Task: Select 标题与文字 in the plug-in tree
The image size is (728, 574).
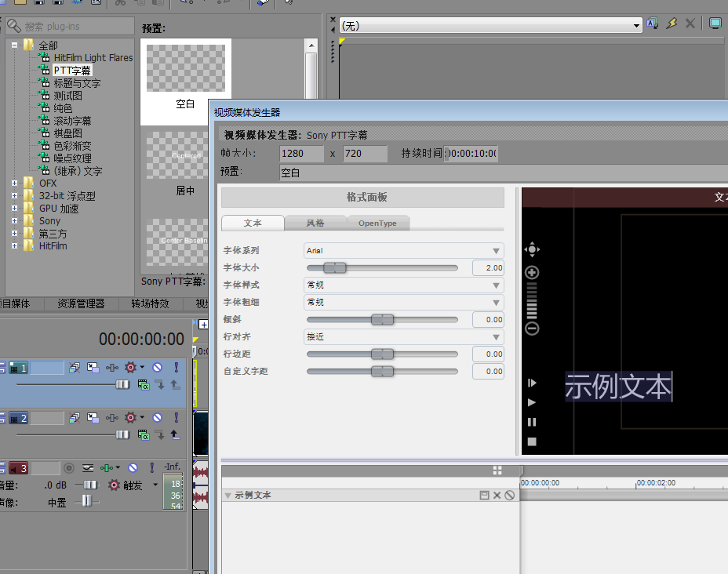Action: [77, 83]
